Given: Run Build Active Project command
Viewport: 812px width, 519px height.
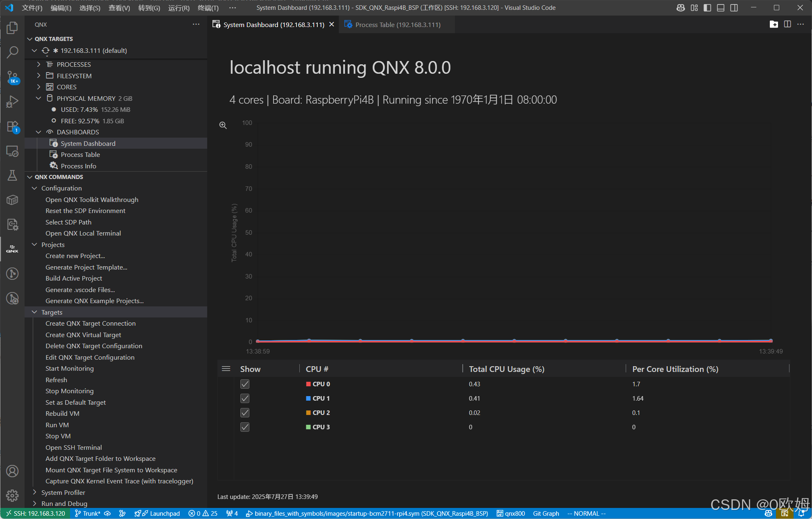Looking at the screenshot, I should [74, 278].
